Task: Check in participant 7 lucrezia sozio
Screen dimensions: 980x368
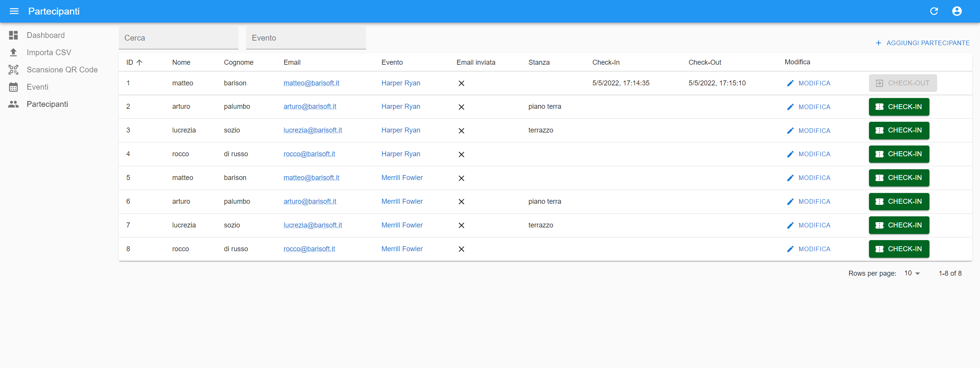Action: [x=899, y=226]
